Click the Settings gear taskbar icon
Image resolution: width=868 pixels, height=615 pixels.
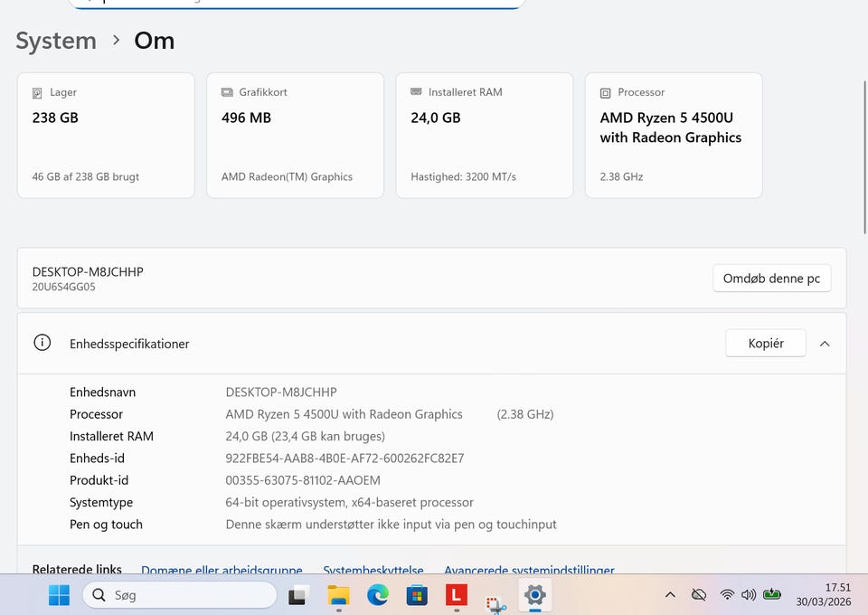click(x=535, y=595)
